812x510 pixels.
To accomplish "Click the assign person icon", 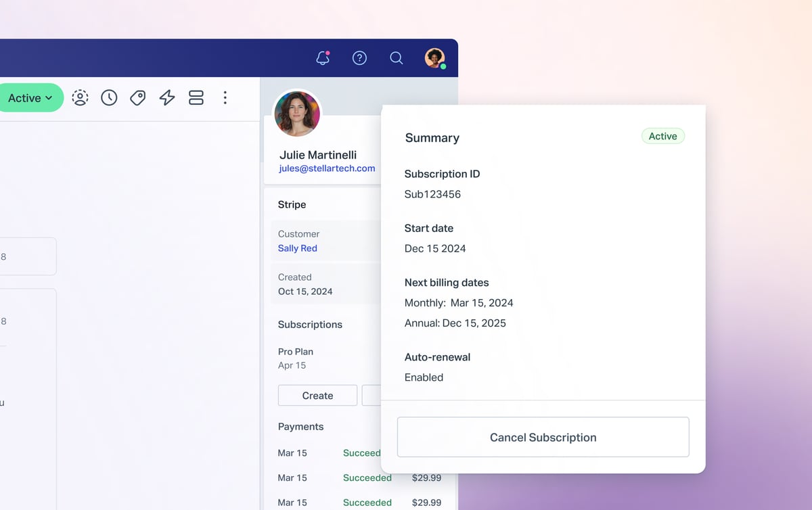I will coord(80,98).
